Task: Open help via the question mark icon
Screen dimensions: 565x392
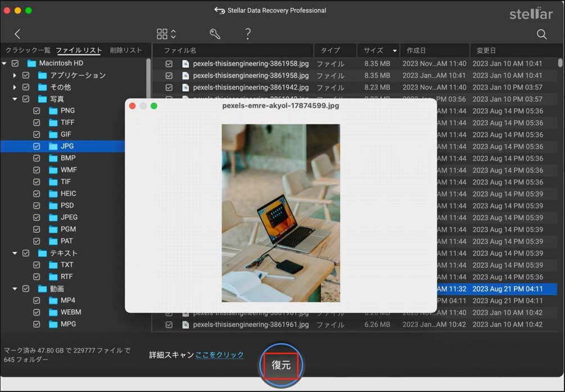Action: [247, 34]
